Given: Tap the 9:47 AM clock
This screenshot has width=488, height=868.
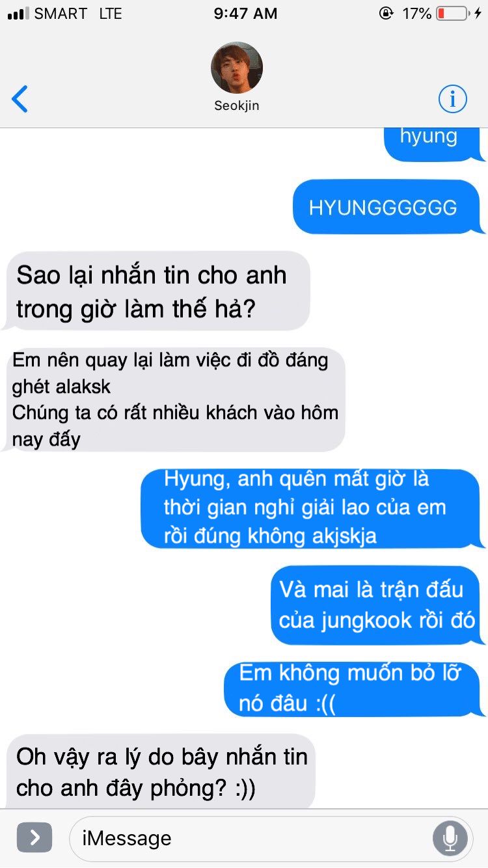Looking at the screenshot, I should click(245, 13).
